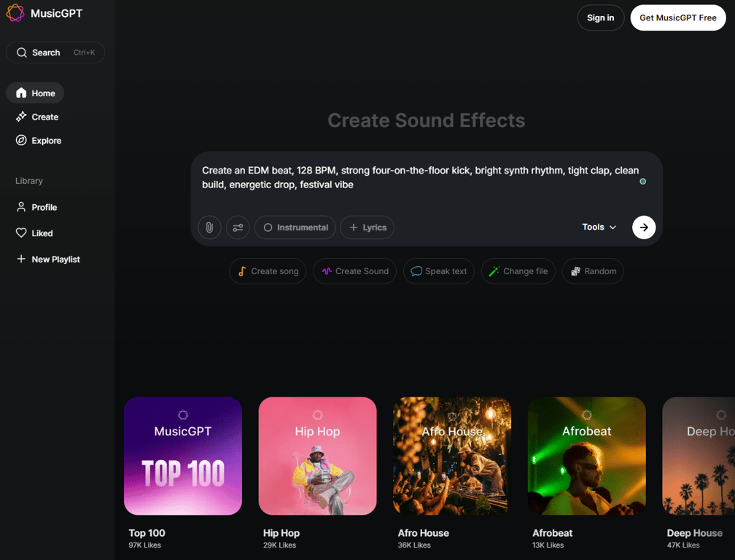Open the Afro House playlist thumbnail
The height and width of the screenshot is (560, 735).
(452, 456)
